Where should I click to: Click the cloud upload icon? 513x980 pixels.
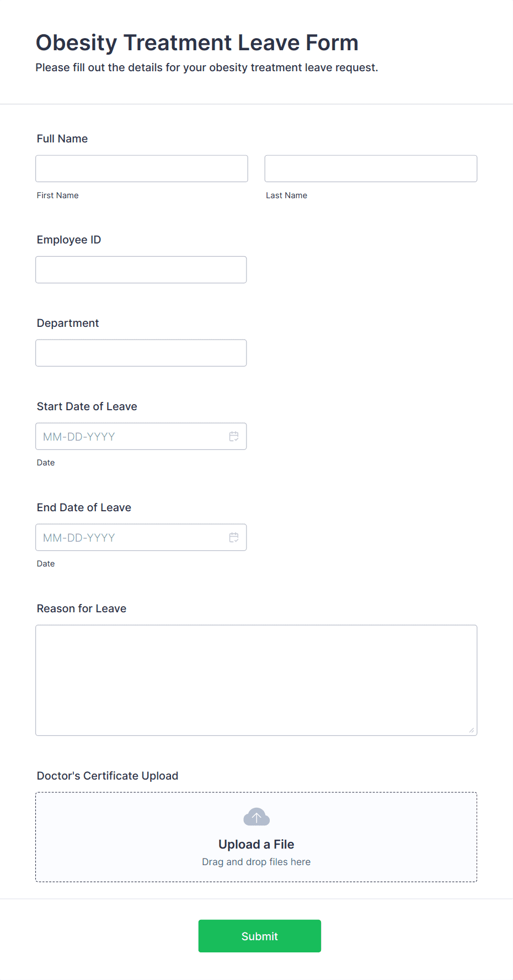click(256, 817)
